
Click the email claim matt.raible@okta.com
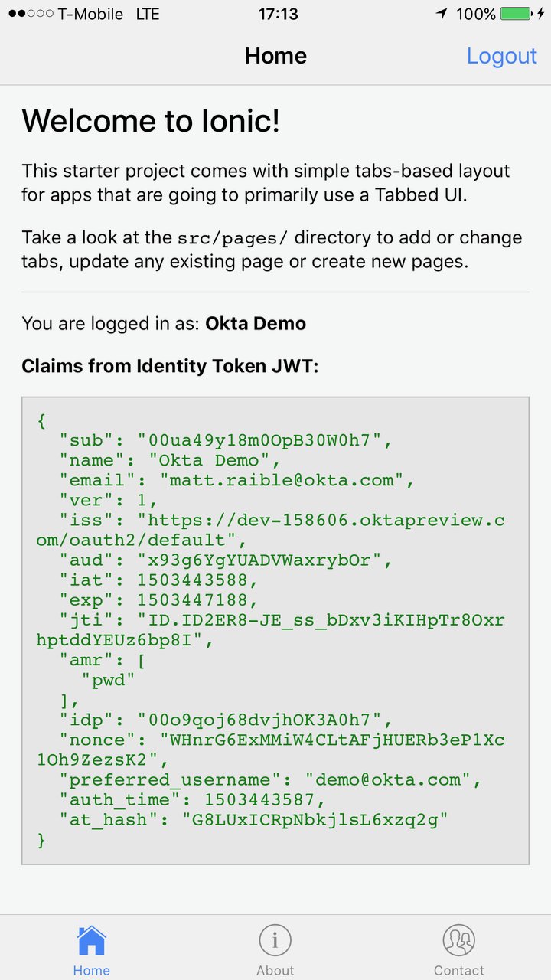(x=281, y=481)
